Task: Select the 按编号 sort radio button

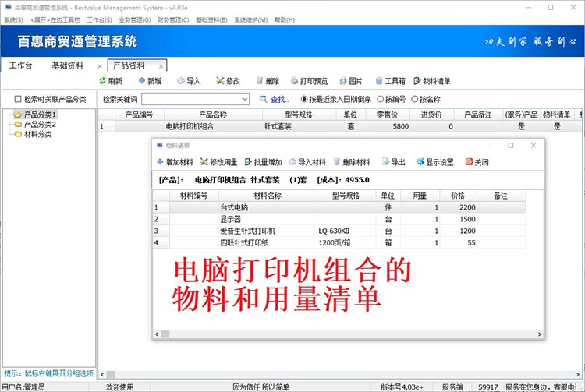Action: coord(380,99)
